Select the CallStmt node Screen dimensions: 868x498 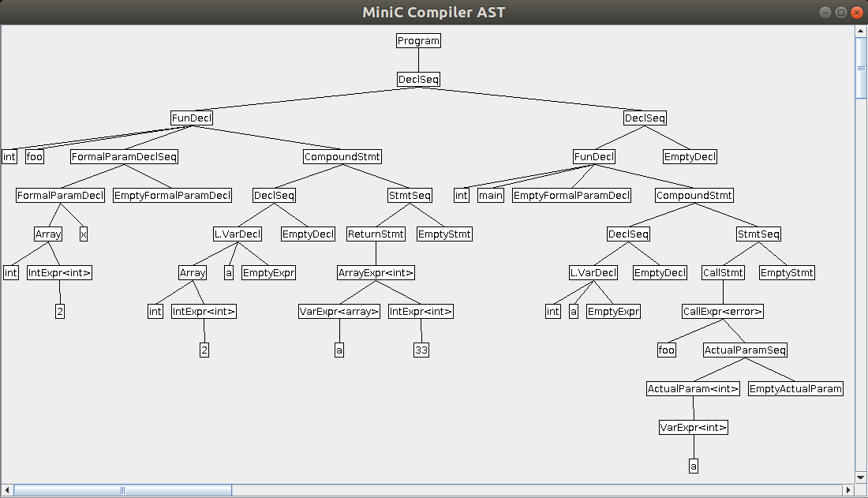coord(723,273)
